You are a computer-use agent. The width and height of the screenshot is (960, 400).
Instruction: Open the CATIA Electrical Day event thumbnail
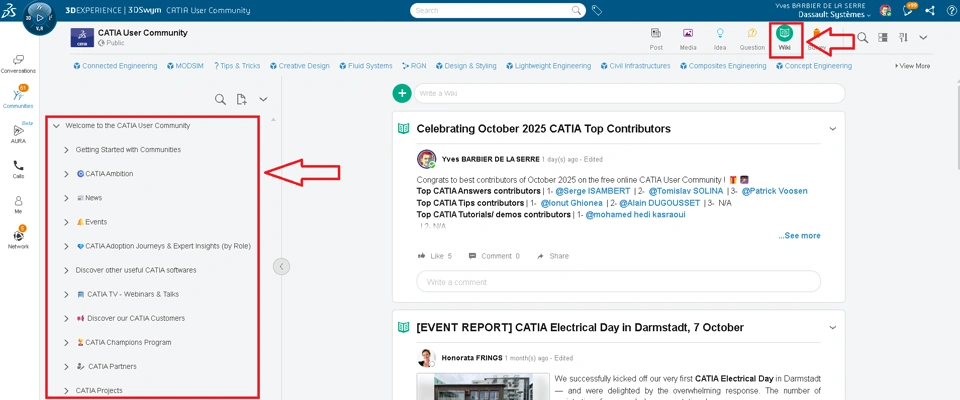pos(481,387)
